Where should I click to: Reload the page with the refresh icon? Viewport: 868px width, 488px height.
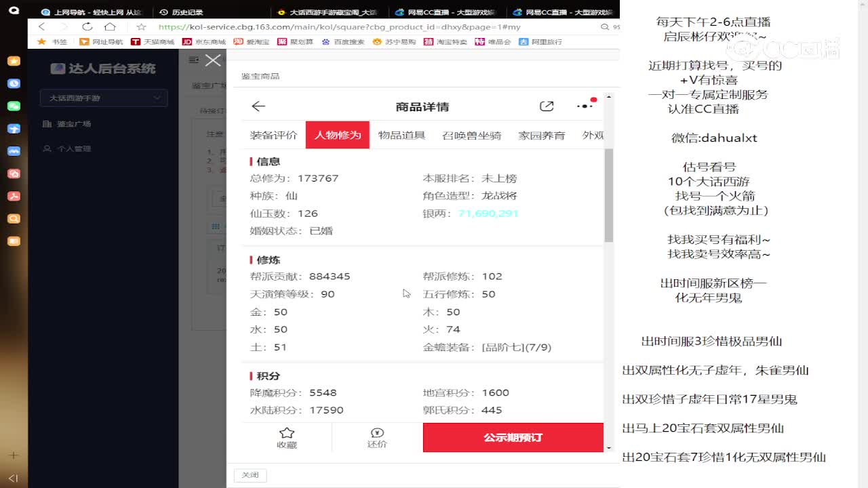tap(87, 26)
